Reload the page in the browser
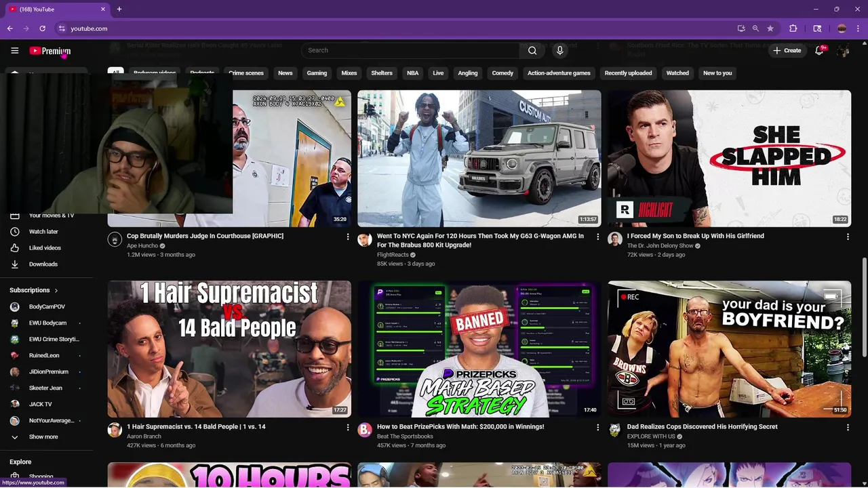Viewport: 868px width, 488px height. (42, 28)
